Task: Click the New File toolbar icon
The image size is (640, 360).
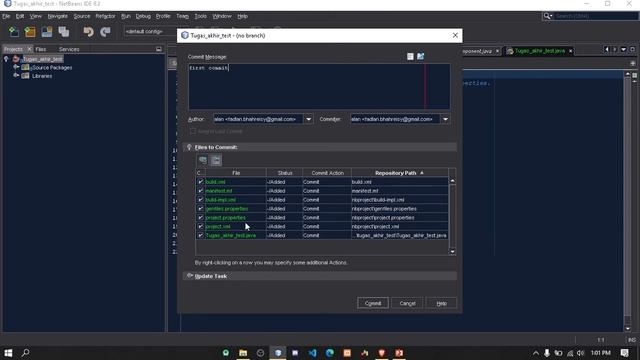Action: click(x=14, y=31)
